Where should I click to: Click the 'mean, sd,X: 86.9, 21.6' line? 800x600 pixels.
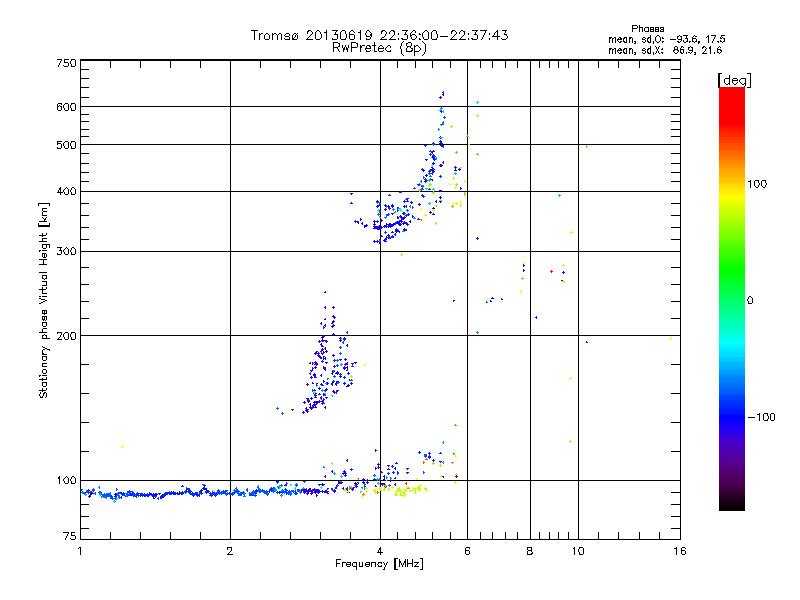(665, 50)
